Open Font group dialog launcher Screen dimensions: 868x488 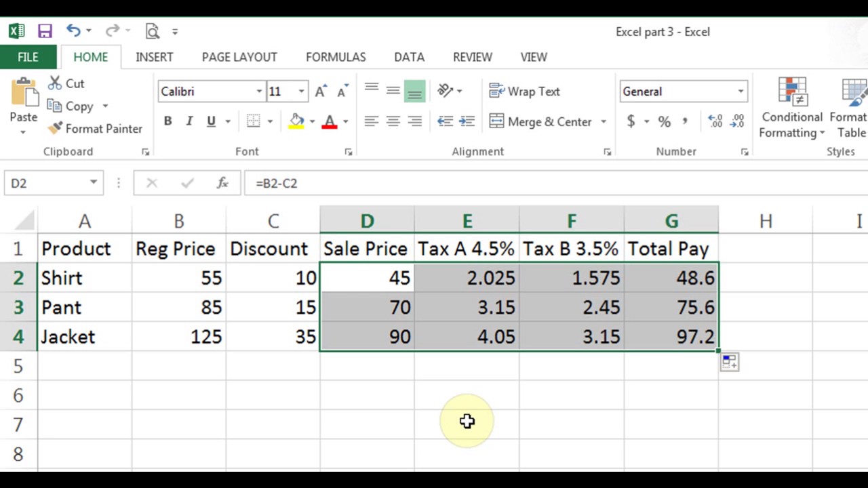tap(349, 152)
